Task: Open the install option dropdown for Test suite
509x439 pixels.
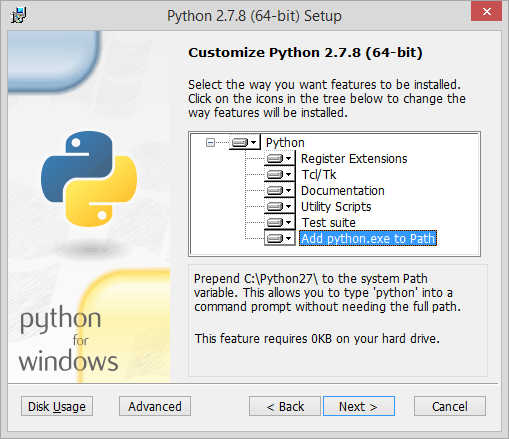Action: tap(280, 222)
